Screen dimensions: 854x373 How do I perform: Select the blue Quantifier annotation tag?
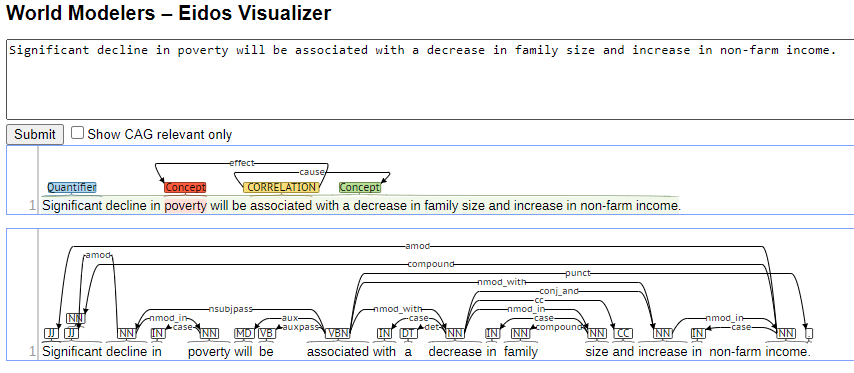(72, 187)
